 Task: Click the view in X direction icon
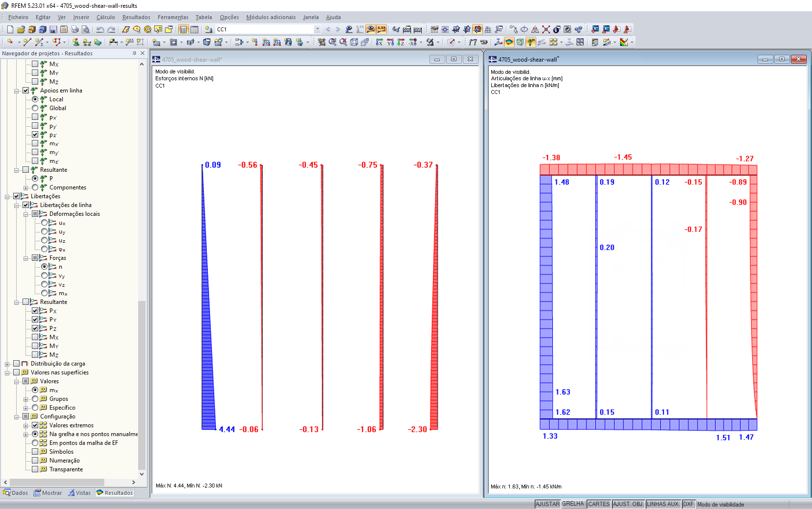click(380, 42)
